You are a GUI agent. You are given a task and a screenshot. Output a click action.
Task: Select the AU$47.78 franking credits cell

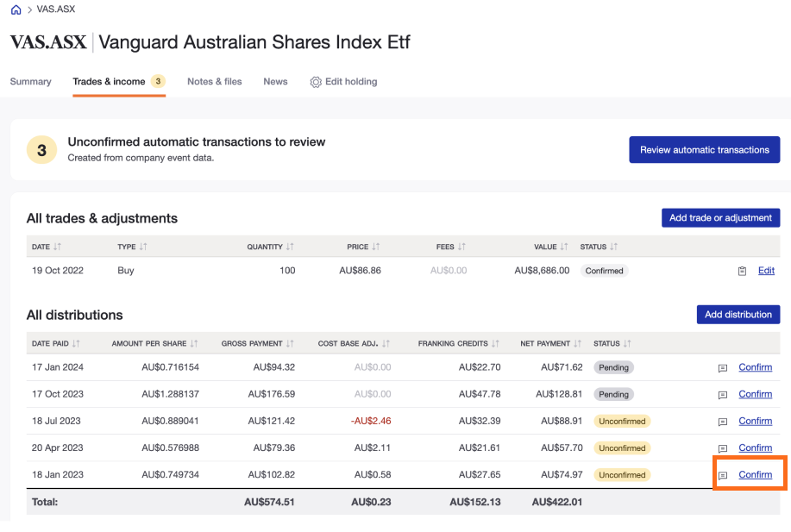click(x=480, y=394)
